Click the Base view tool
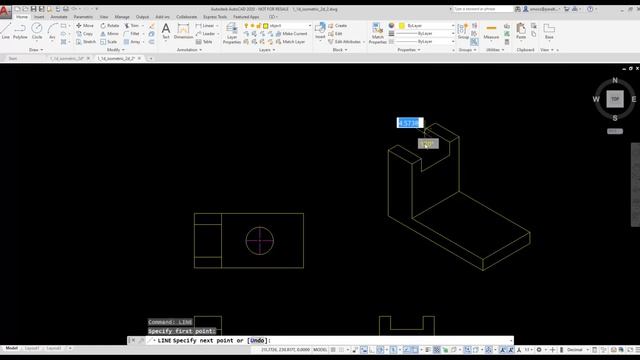Image resolution: width=640 pixels, height=360 pixels. pos(549,31)
